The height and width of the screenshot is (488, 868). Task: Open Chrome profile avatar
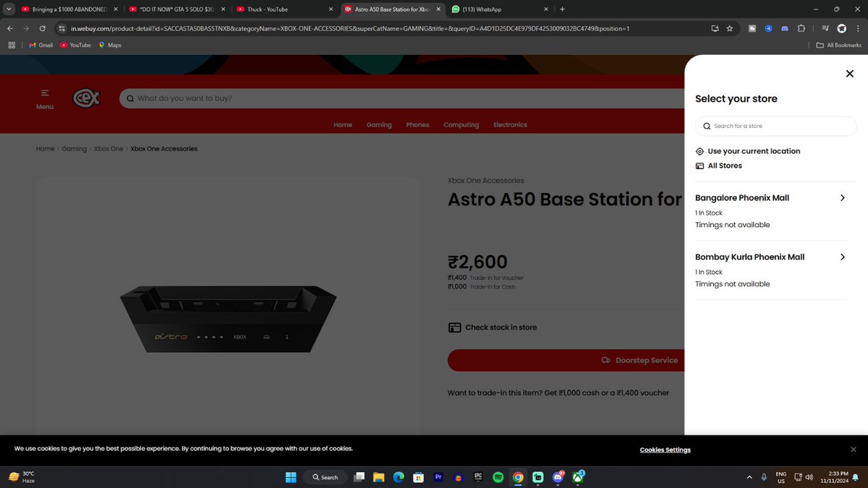(x=842, y=28)
